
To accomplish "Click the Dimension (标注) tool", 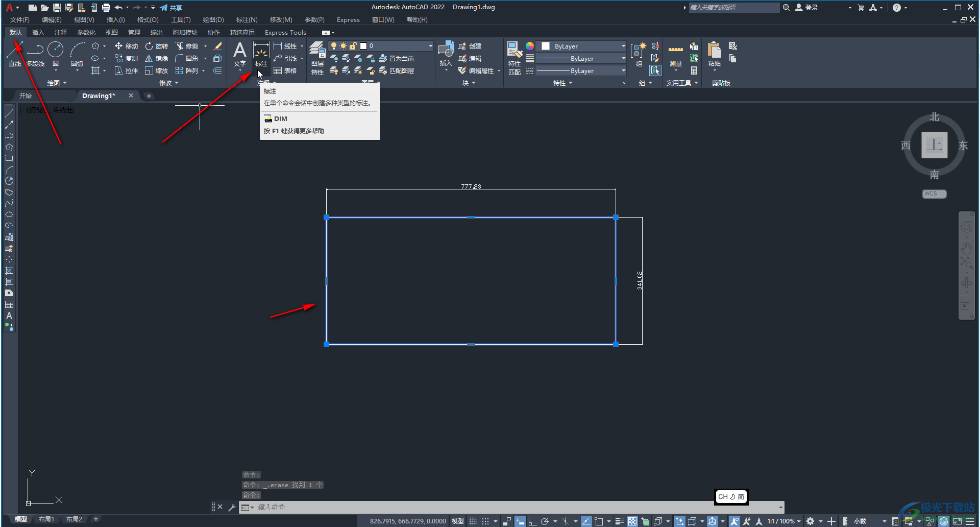I will (x=261, y=55).
